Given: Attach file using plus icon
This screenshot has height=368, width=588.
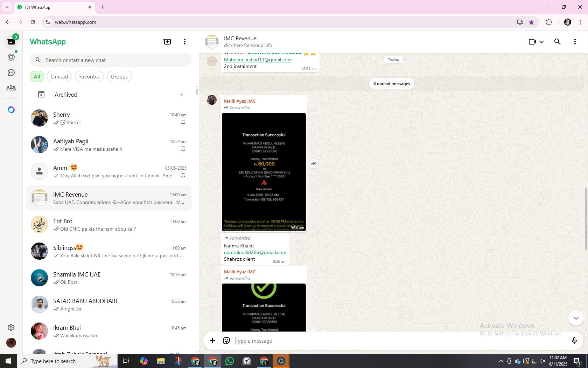Looking at the screenshot, I should pyautogui.click(x=212, y=341).
